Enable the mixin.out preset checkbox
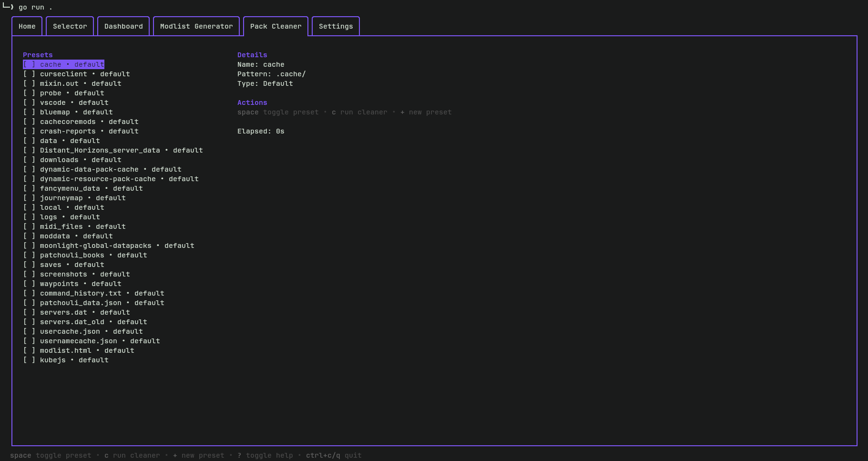The height and width of the screenshot is (461, 868). coord(29,83)
